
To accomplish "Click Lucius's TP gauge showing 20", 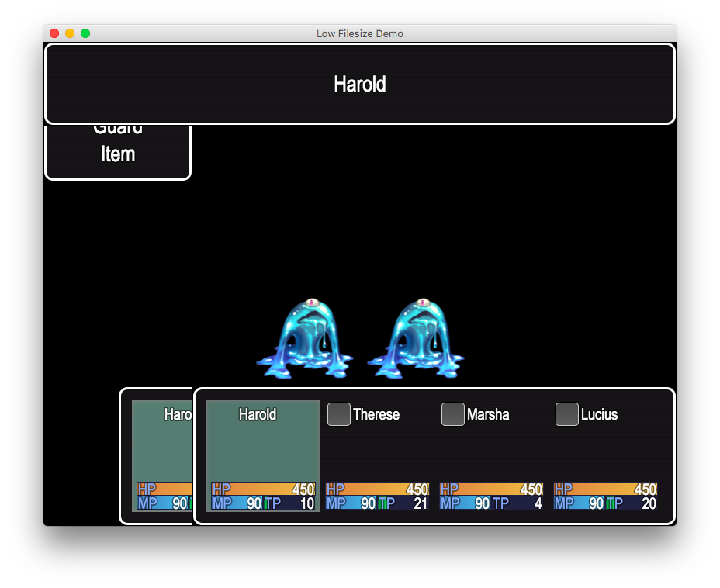I will (x=632, y=503).
